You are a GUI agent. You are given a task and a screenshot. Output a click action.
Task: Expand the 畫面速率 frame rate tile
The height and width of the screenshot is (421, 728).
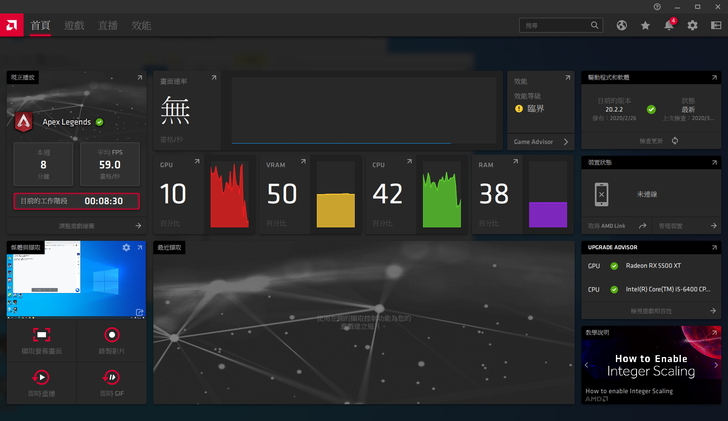click(214, 78)
